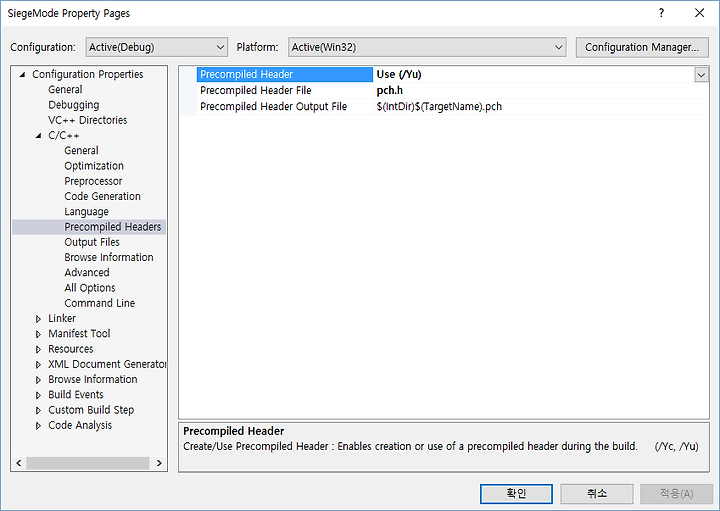Open the Platform dropdown showing Active(Win32)

coord(427,47)
